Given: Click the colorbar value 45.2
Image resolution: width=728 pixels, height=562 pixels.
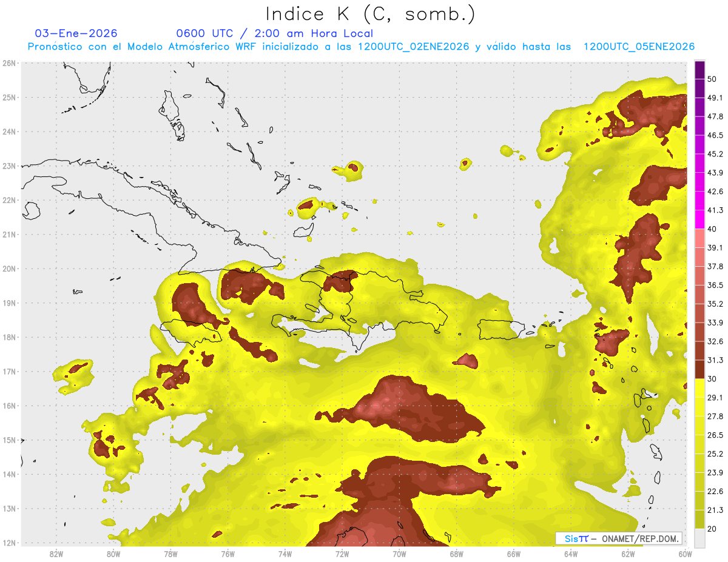Looking at the screenshot, I should coord(715,154).
